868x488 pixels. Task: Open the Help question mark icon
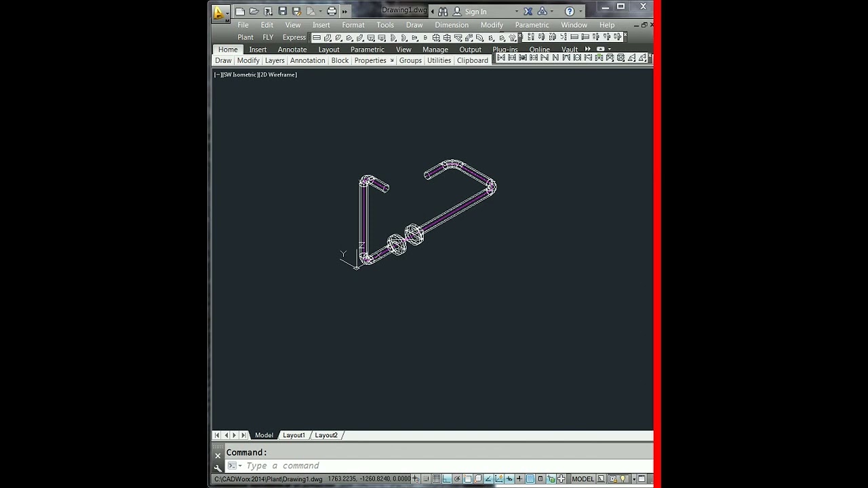pos(570,12)
